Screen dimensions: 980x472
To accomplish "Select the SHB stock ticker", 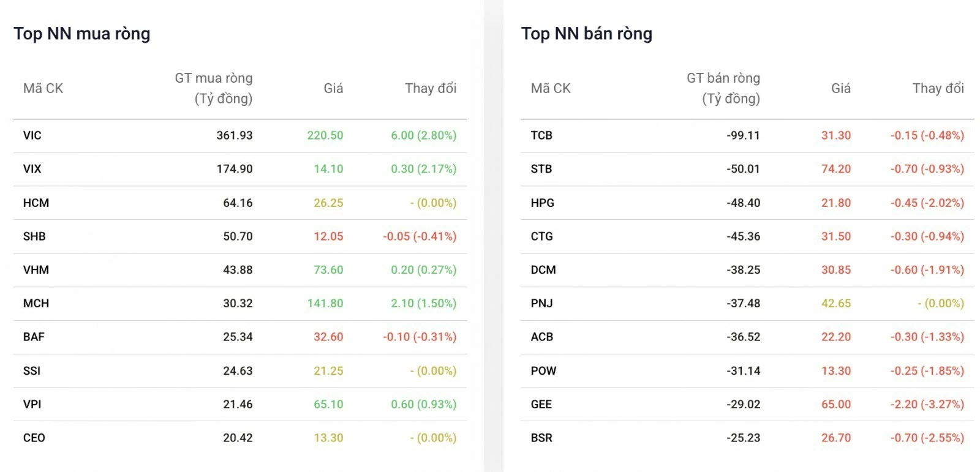I will 34,236.
